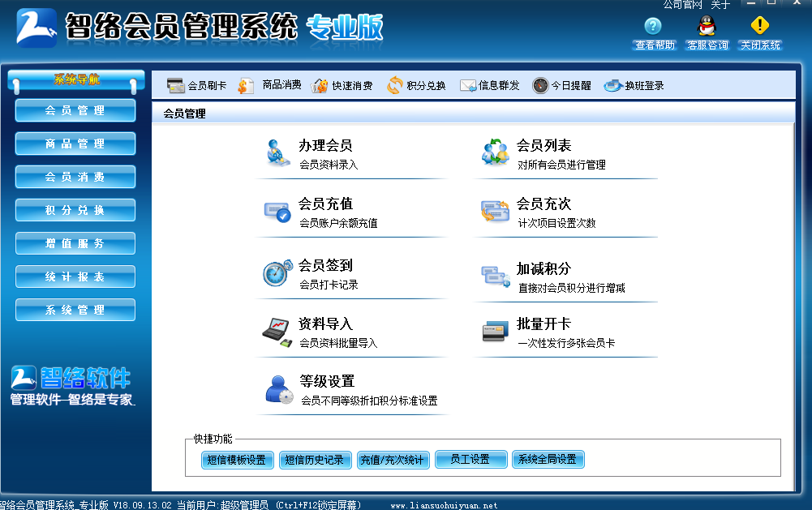The image size is (812, 510).
Task: Click the 会员账户余额充值 description text
Action: click(339, 223)
